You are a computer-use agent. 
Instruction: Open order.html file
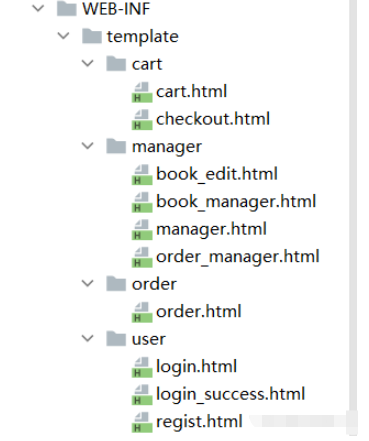coord(199,312)
